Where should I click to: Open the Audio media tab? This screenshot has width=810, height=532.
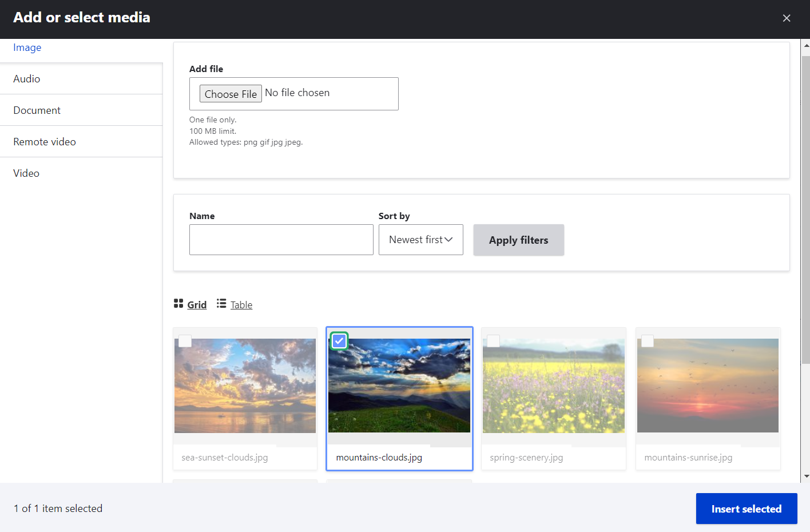26,78
